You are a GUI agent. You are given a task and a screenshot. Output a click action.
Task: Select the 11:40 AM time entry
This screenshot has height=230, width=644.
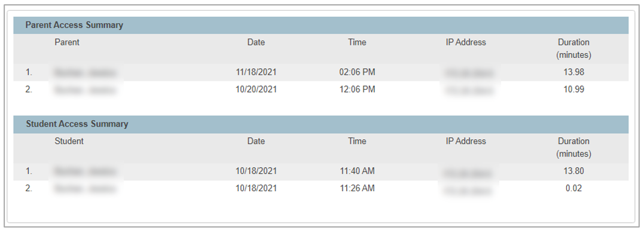(x=357, y=171)
